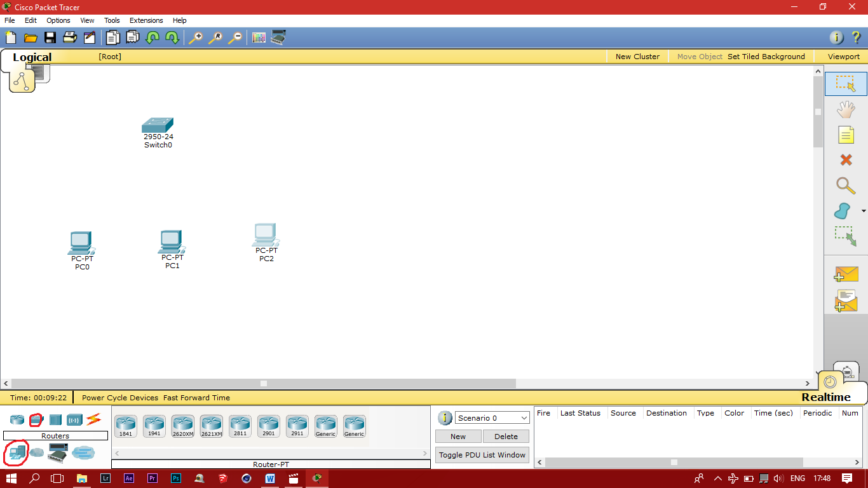This screenshot has height=488, width=868.
Task: Select the Connections lightning bolt icon
Action: [x=94, y=419]
